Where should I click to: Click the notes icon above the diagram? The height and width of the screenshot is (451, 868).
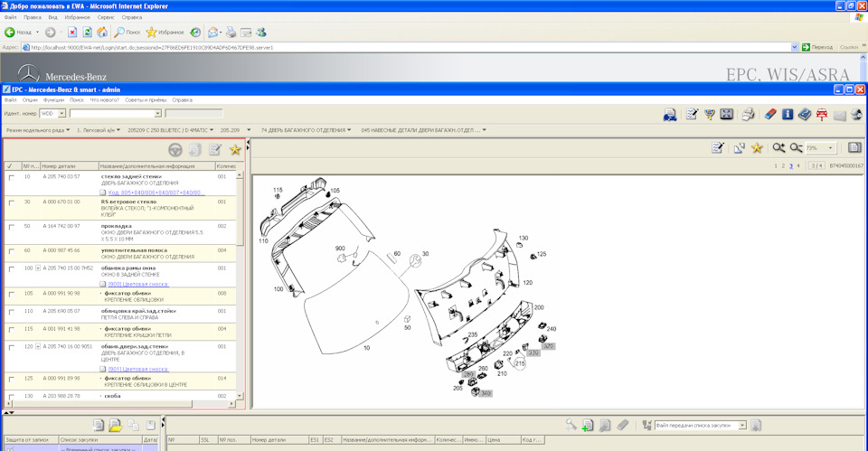click(x=717, y=147)
